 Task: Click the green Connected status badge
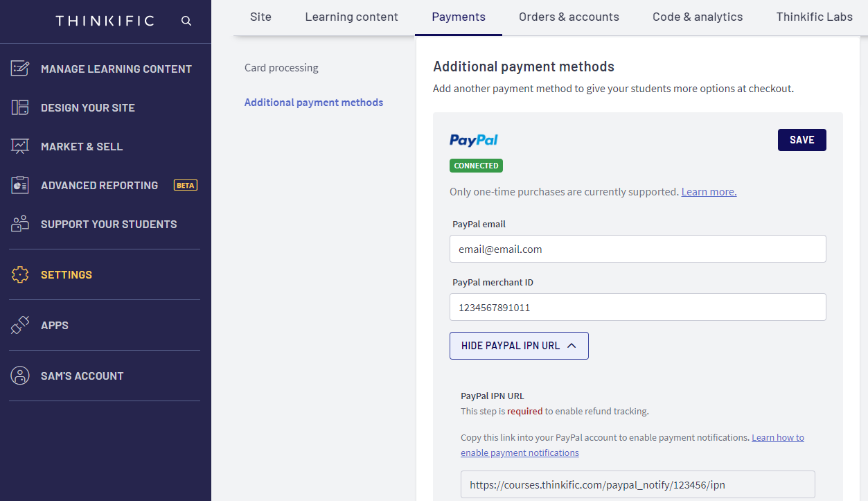coord(476,166)
